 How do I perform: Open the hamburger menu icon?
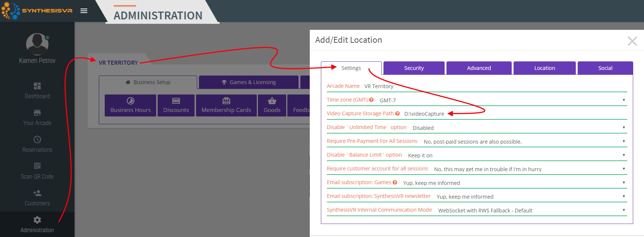tap(84, 11)
